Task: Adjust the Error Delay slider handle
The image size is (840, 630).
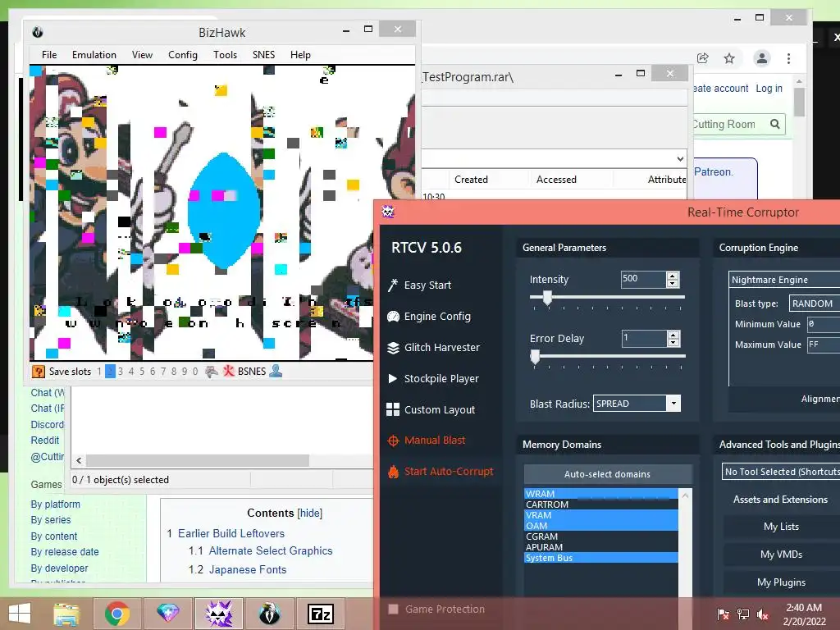Action: [535, 357]
